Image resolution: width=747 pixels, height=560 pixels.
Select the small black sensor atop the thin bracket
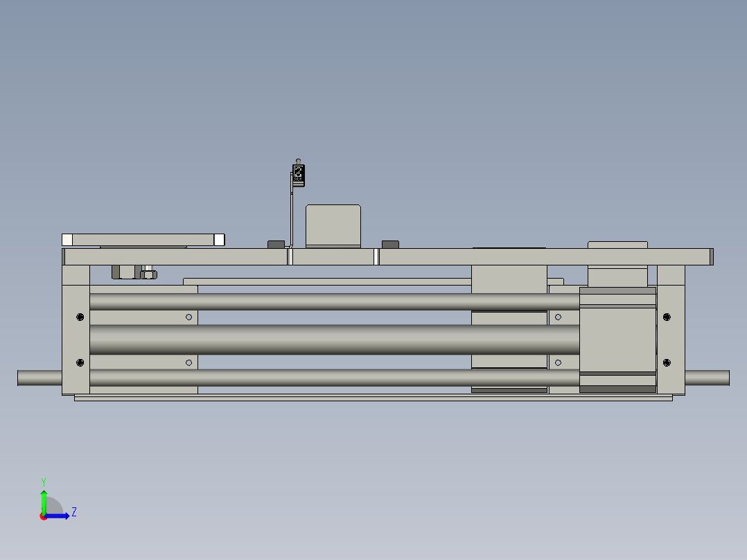(x=299, y=175)
